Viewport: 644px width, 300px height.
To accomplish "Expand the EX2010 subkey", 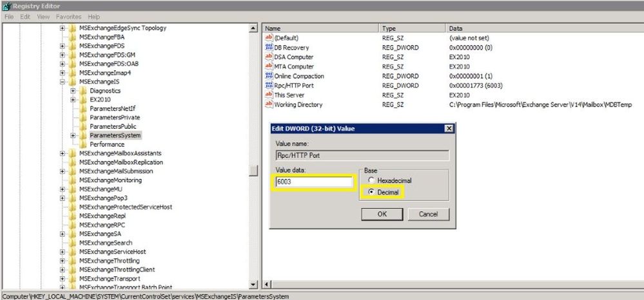I will [73, 100].
